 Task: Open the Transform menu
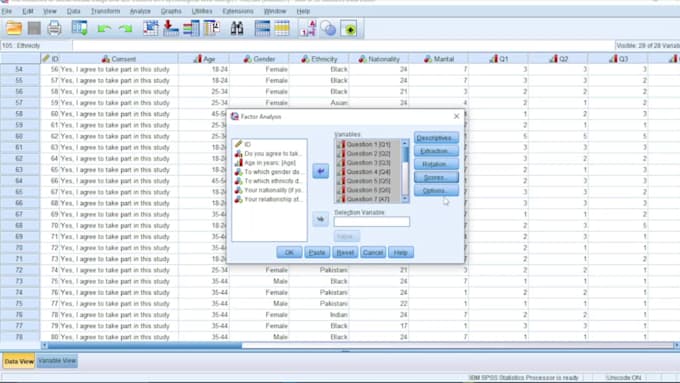click(105, 11)
